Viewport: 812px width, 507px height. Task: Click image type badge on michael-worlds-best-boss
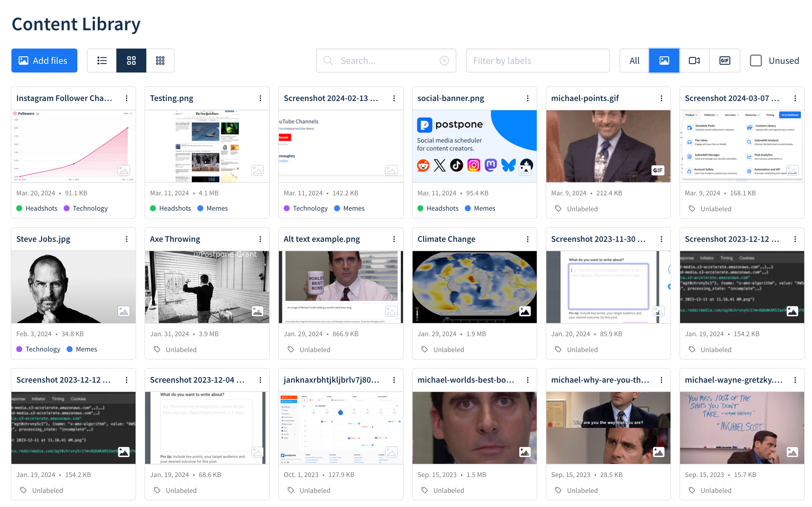(525, 452)
